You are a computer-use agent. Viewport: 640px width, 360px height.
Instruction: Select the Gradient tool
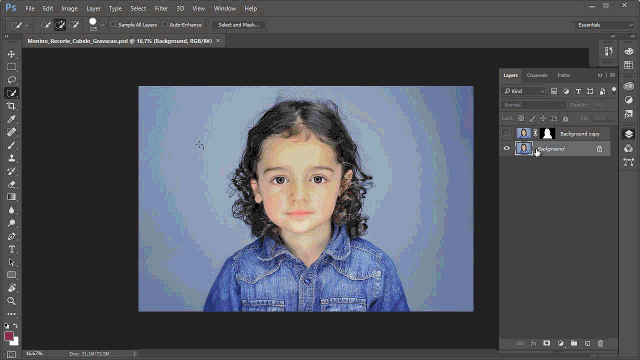(x=11, y=197)
